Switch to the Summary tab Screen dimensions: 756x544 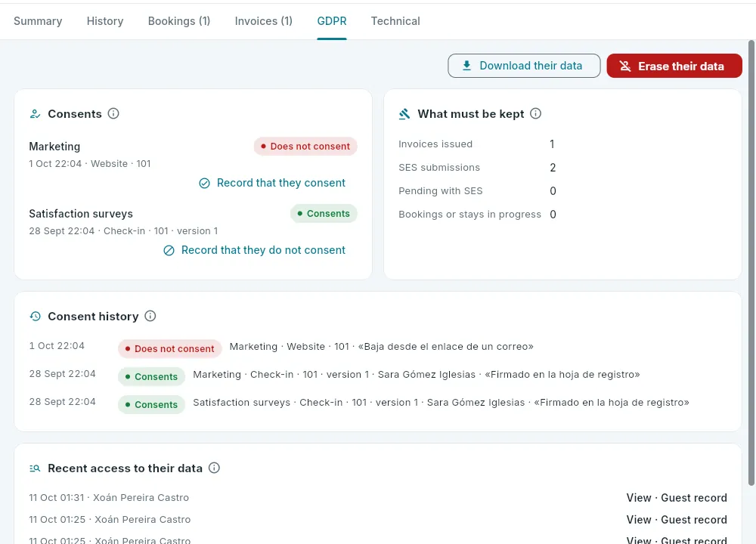[x=38, y=21]
